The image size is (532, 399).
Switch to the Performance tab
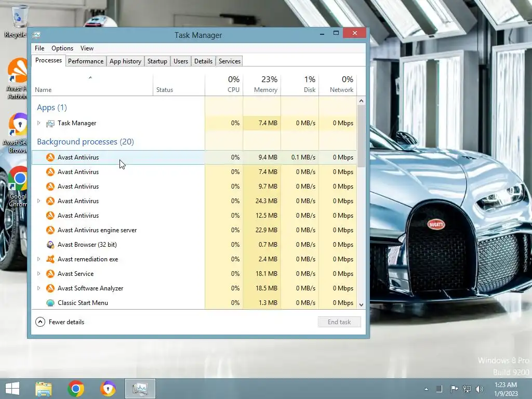(86, 61)
